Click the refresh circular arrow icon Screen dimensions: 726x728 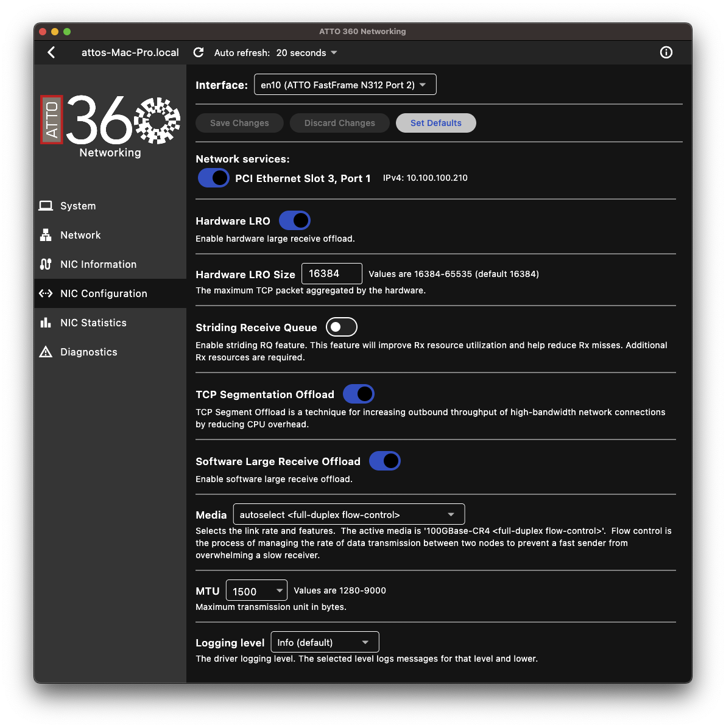199,52
